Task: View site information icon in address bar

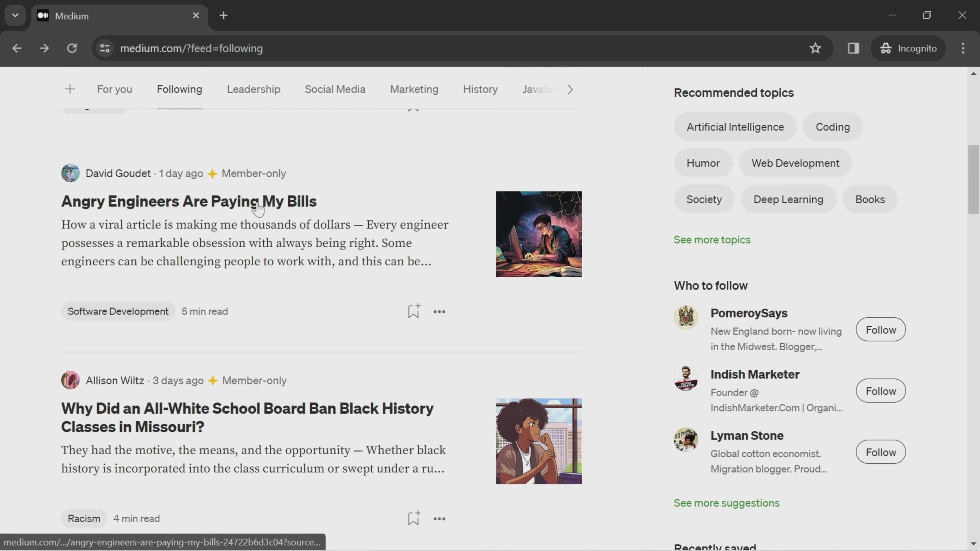Action: click(x=105, y=48)
